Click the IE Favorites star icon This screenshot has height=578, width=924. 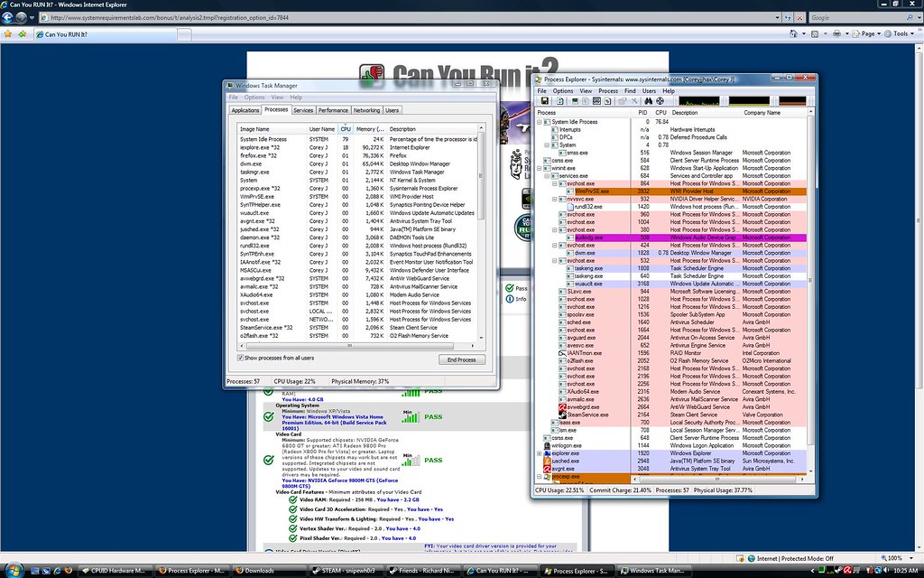click(x=7, y=34)
